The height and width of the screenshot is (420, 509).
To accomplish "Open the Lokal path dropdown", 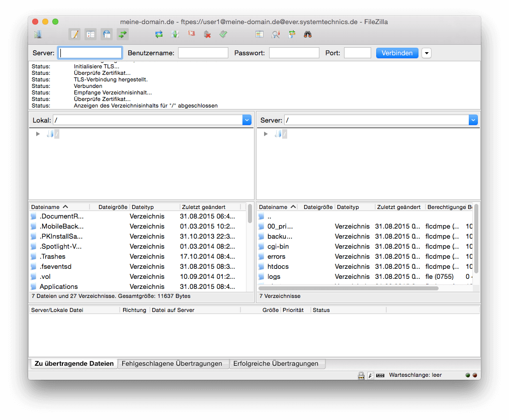I will [247, 120].
